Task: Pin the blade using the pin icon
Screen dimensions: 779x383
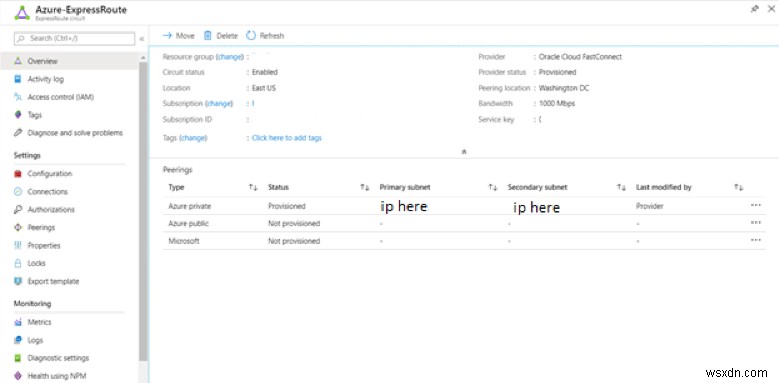Action: coord(755,9)
